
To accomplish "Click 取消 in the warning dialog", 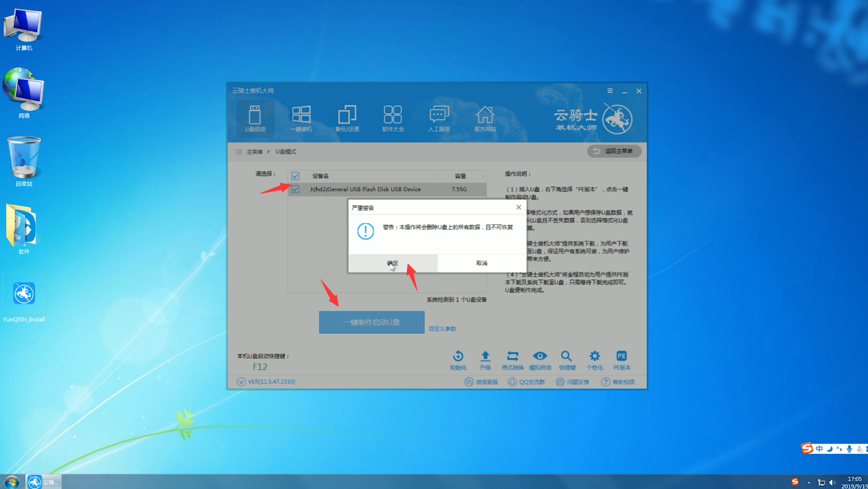I will point(482,263).
